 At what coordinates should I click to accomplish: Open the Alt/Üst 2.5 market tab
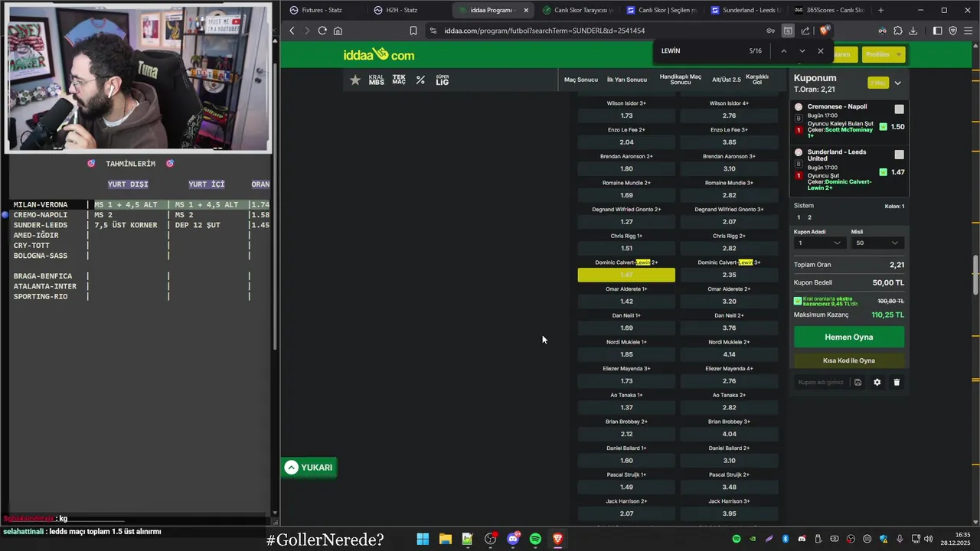click(x=726, y=80)
